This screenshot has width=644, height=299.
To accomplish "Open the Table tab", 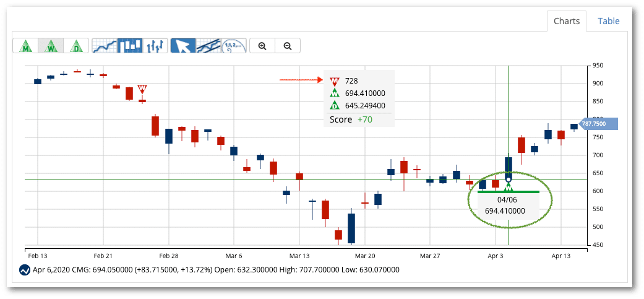I will click(x=608, y=21).
